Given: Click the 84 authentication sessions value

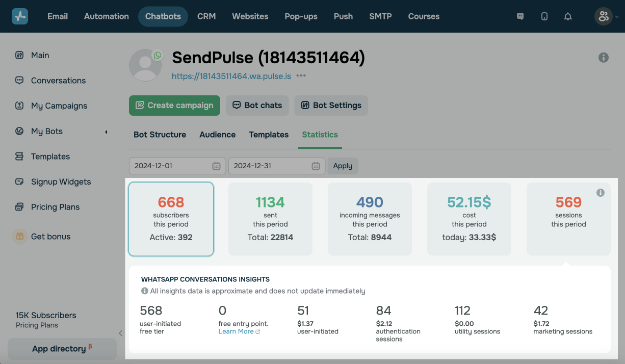Looking at the screenshot, I should pos(383,310).
